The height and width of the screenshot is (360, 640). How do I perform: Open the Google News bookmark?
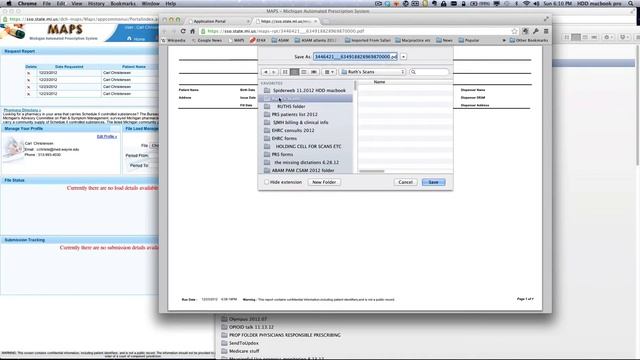[x=207, y=40]
